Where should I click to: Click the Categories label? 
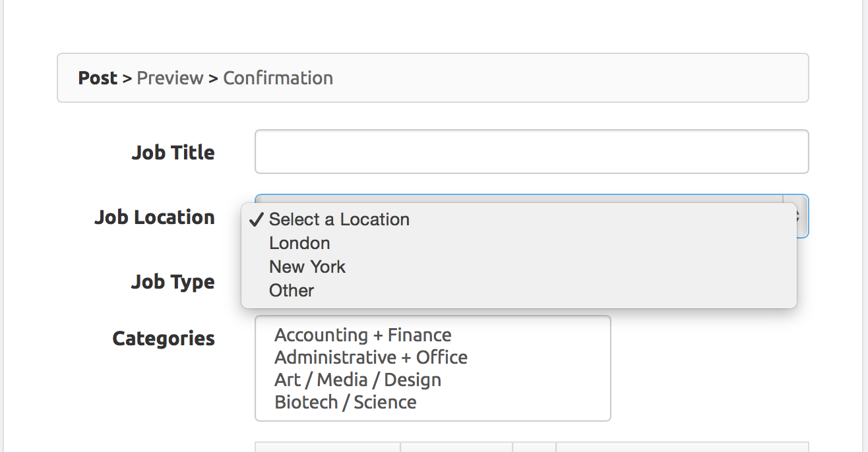[164, 339]
